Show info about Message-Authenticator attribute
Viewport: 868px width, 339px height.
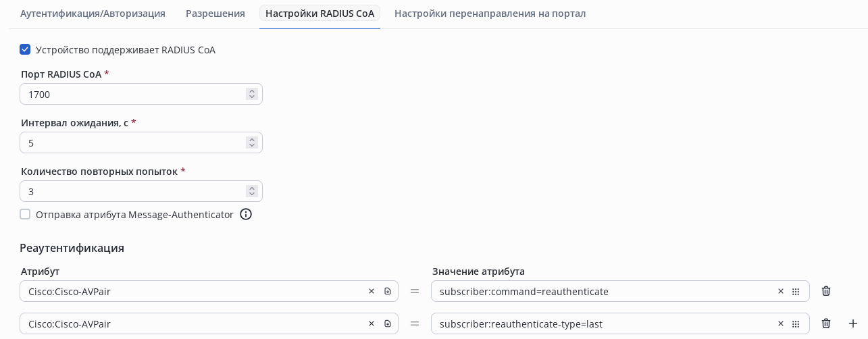tap(246, 214)
